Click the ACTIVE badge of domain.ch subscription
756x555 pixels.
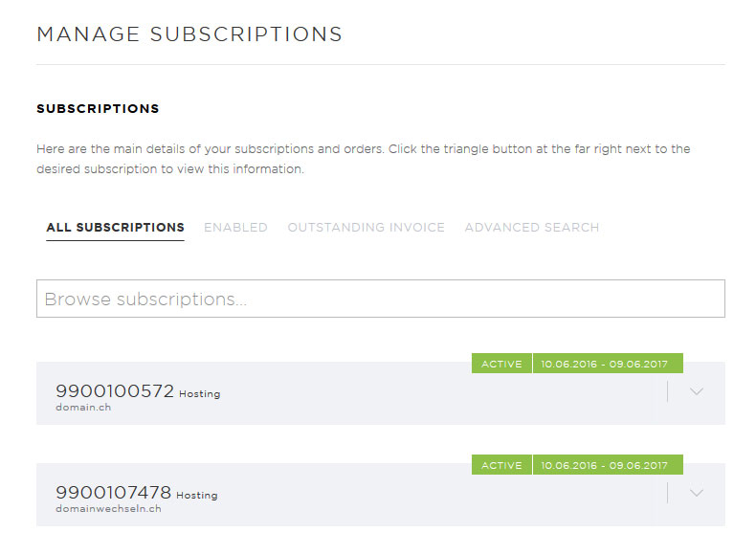501,364
